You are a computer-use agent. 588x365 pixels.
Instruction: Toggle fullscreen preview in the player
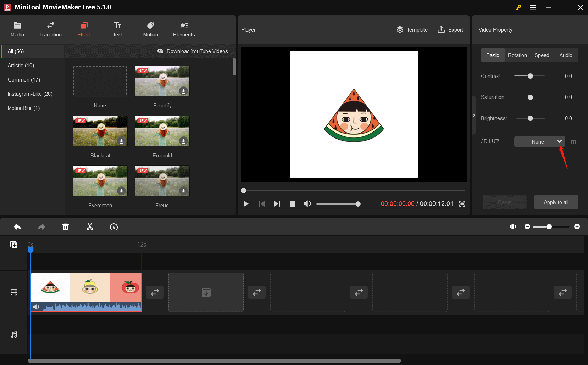[462, 204]
